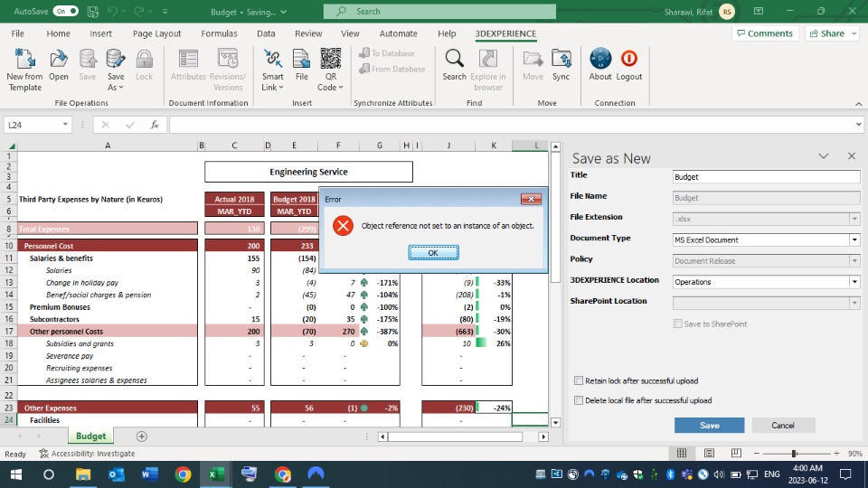
Task: Open the File menu
Action: coord(18,33)
